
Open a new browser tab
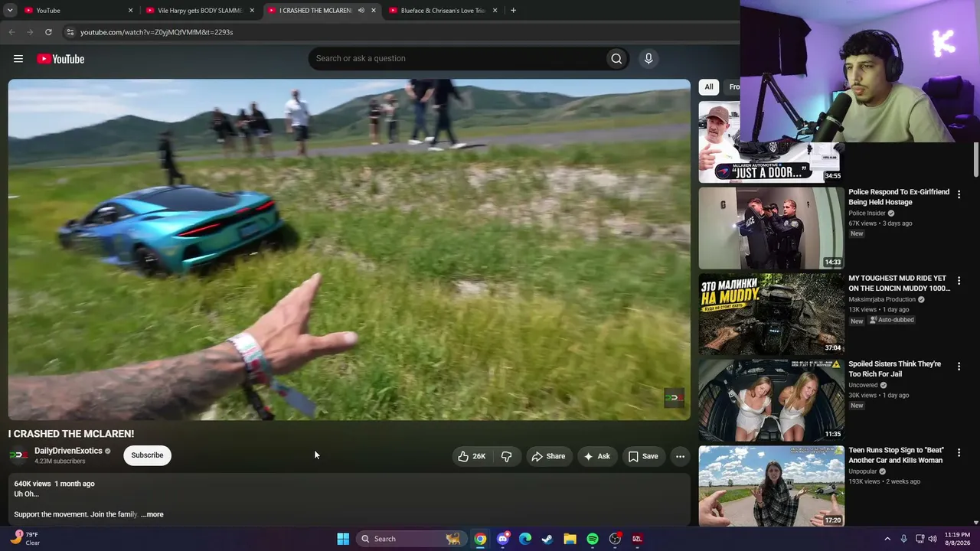coord(513,11)
